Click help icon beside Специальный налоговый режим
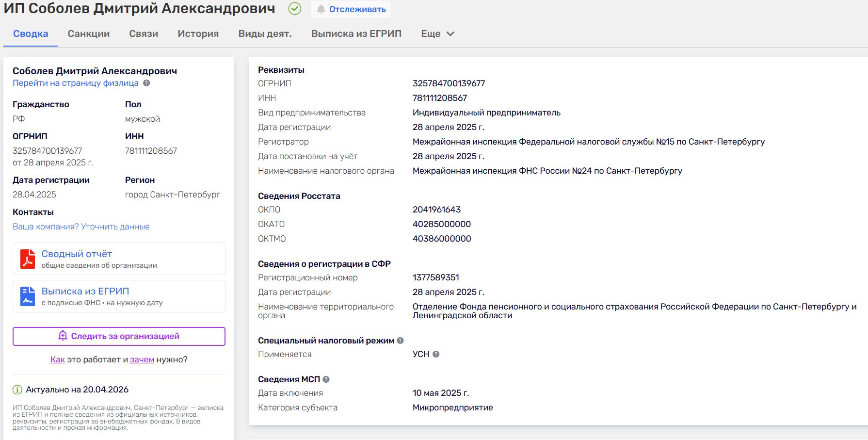This screenshot has width=868, height=440. tap(400, 341)
